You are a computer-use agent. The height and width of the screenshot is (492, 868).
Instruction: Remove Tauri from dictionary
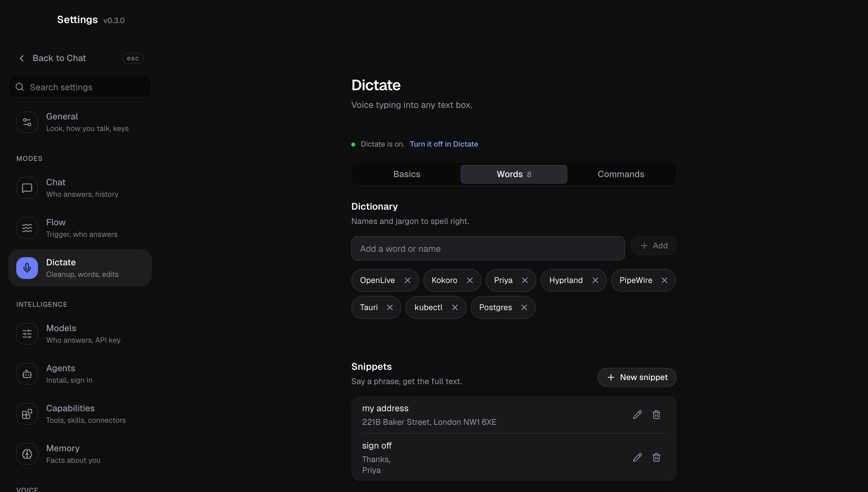390,307
